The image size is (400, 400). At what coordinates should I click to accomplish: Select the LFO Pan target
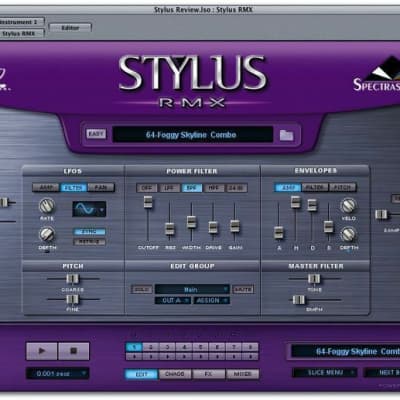click(x=101, y=188)
